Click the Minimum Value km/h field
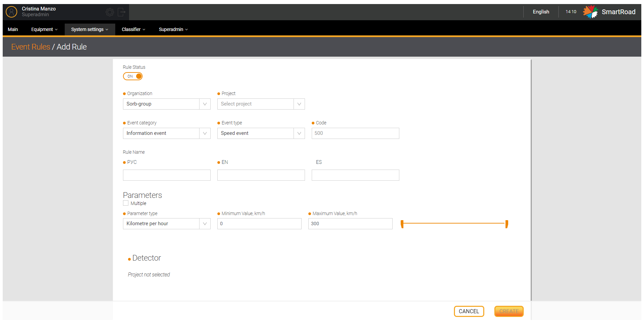Viewport: 644px width, 324px height. click(259, 224)
